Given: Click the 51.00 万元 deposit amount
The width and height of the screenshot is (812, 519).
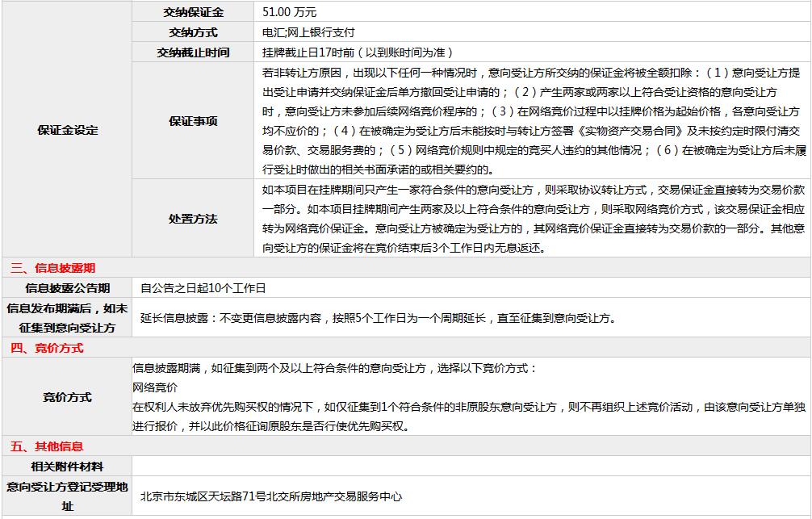Looking at the screenshot, I should click(x=290, y=12).
